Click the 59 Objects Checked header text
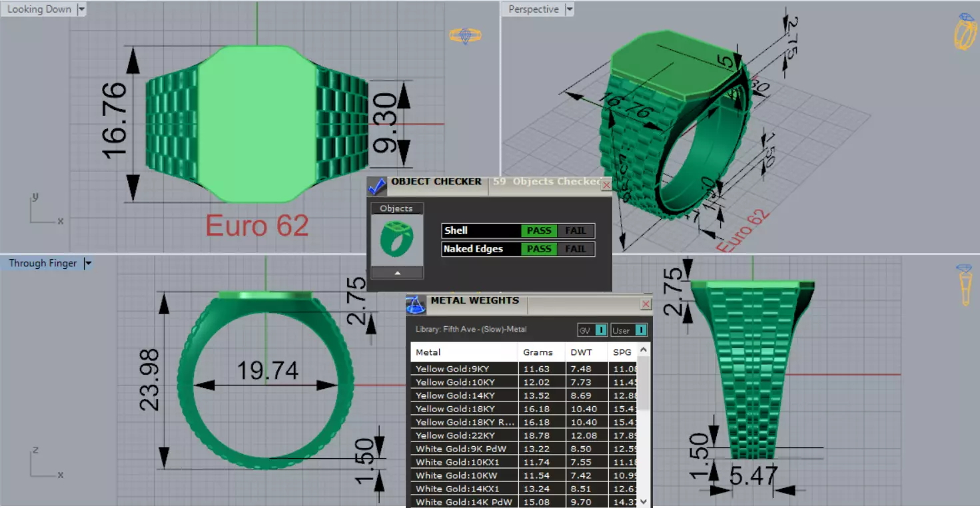This screenshot has width=980, height=508. (548, 182)
